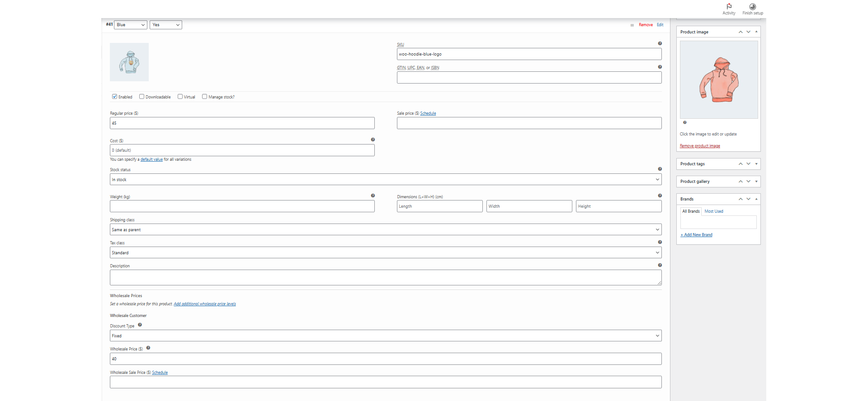Image resolution: width=868 pixels, height=401 pixels.
Task: Click the Height dimension field
Action: [x=619, y=206]
